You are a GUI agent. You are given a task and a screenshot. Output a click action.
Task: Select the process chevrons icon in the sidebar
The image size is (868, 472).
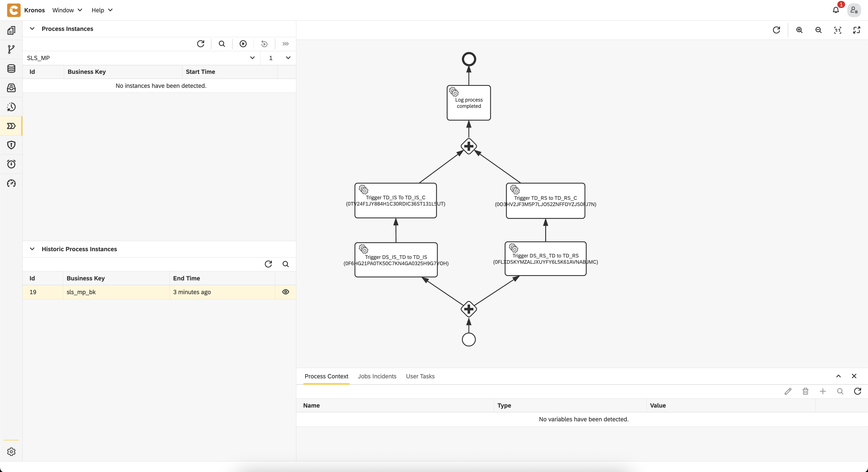click(x=11, y=126)
